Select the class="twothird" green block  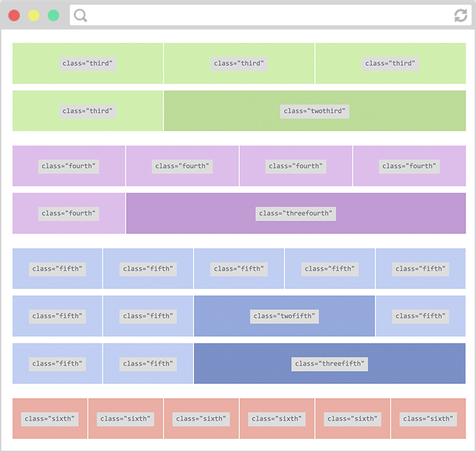[x=314, y=111]
